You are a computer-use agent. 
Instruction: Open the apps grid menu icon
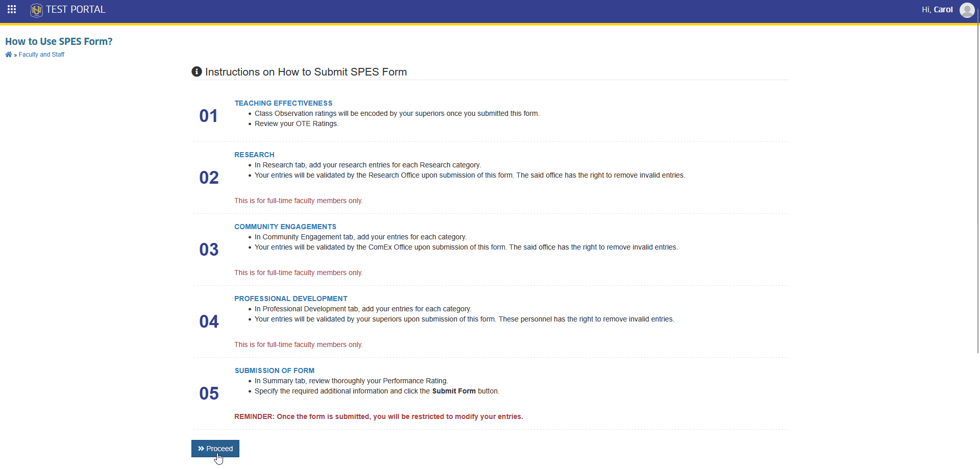point(12,9)
